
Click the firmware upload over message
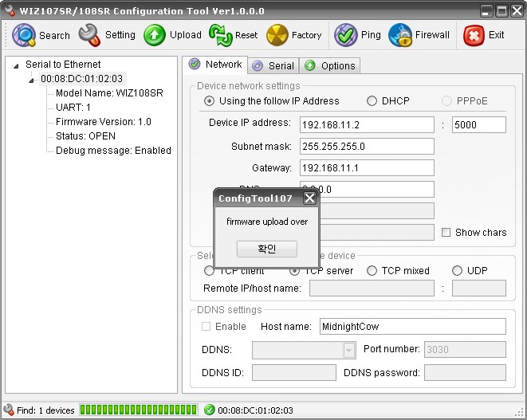click(267, 222)
